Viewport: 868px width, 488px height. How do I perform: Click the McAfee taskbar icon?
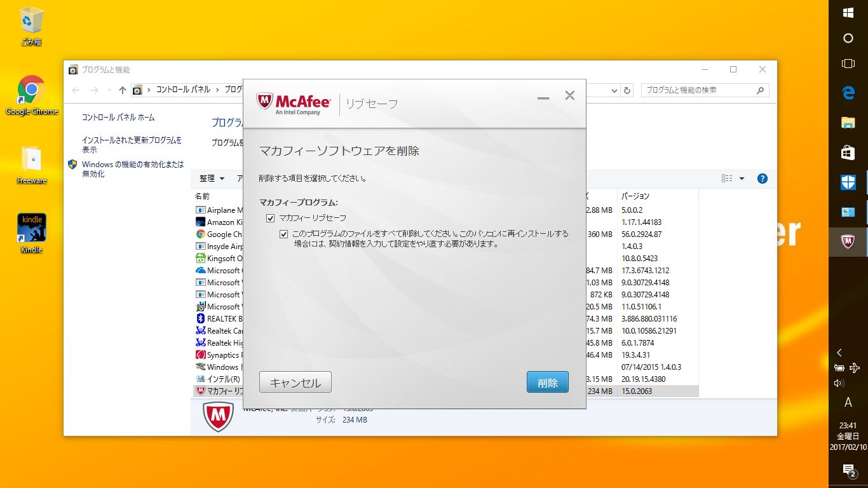pyautogui.click(x=848, y=241)
